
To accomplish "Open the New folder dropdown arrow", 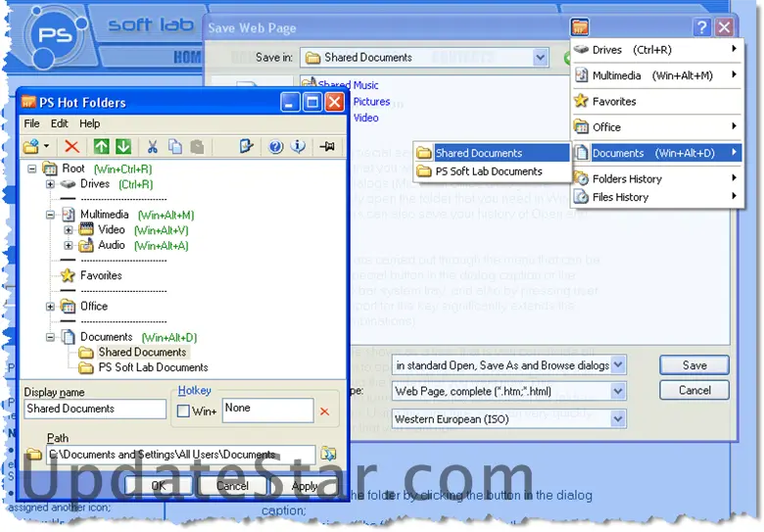I will coord(46,146).
